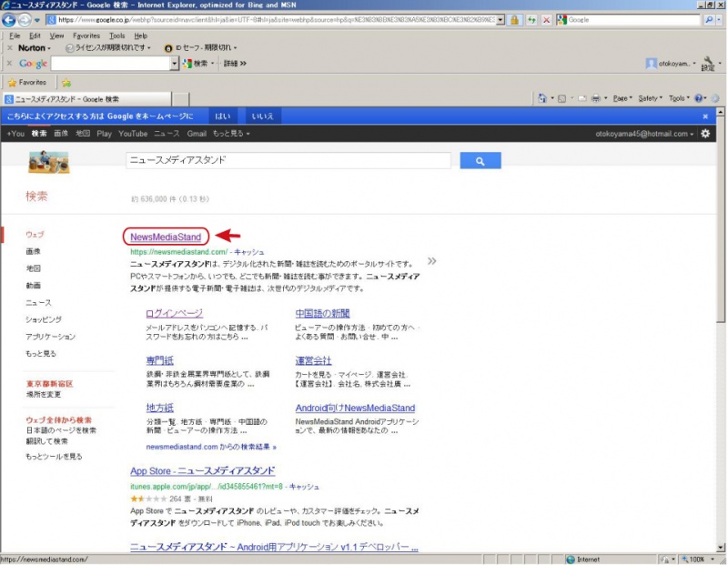Expand the address bar URL dropdown
The image size is (728, 565).
click(x=500, y=20)
